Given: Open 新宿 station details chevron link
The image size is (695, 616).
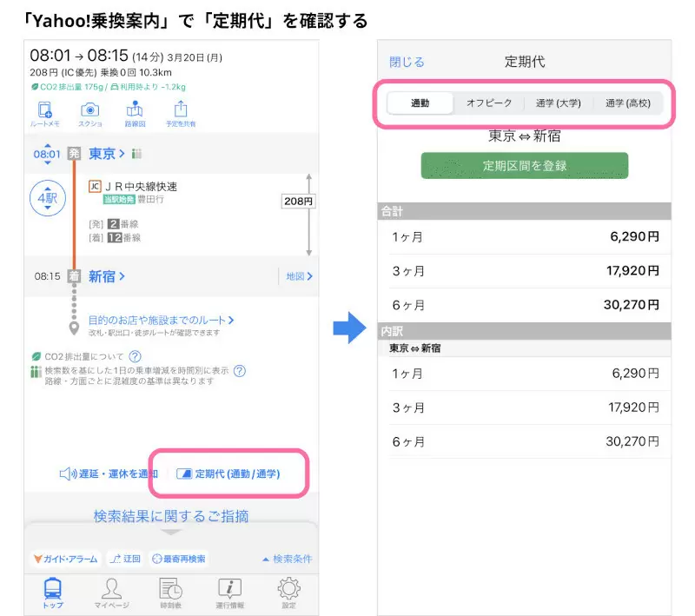Looking at the screenshot, I should [107, 276].
